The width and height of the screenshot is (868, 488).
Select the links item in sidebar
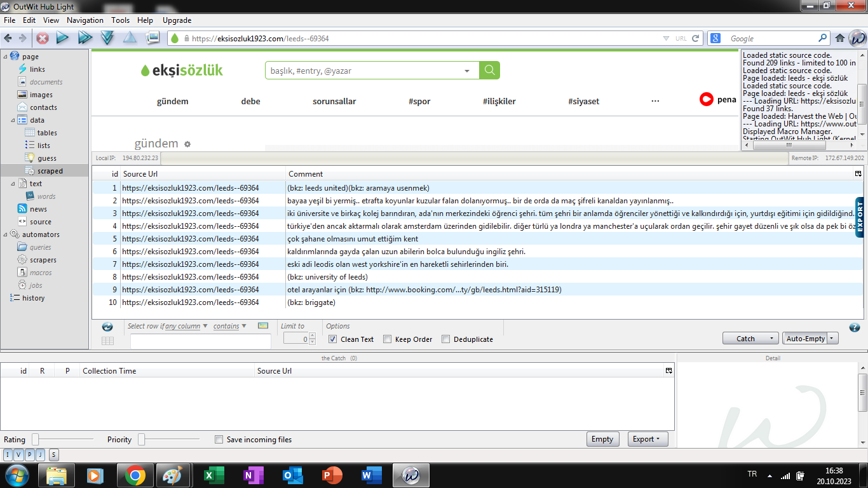pos(37,69)
